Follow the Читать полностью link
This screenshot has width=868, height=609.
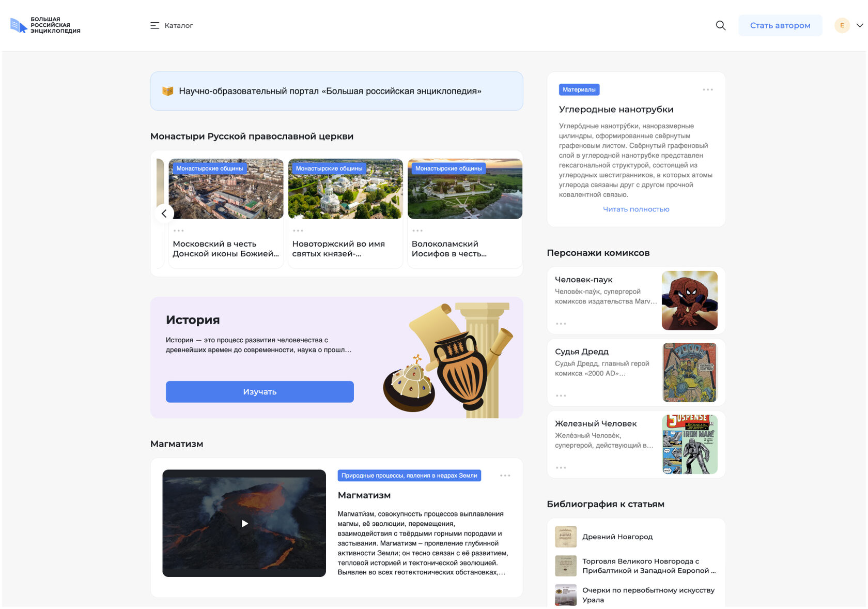point(636,209)
